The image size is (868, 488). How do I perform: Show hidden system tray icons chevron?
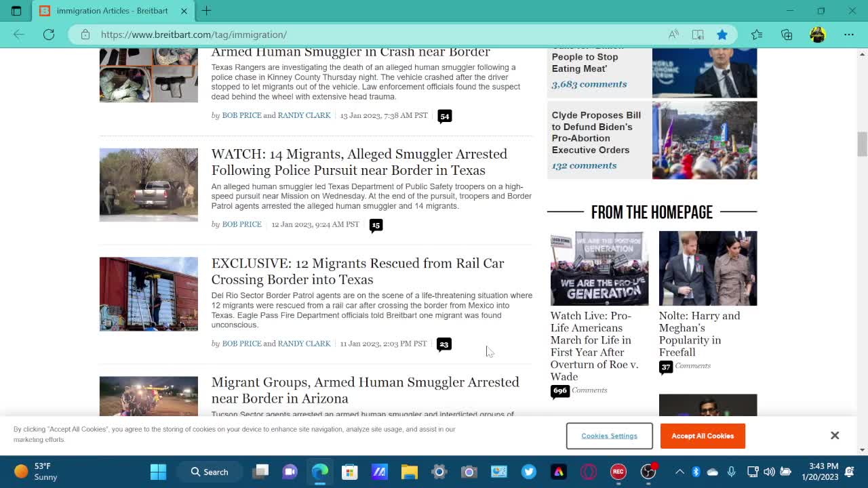click(679, 472)
